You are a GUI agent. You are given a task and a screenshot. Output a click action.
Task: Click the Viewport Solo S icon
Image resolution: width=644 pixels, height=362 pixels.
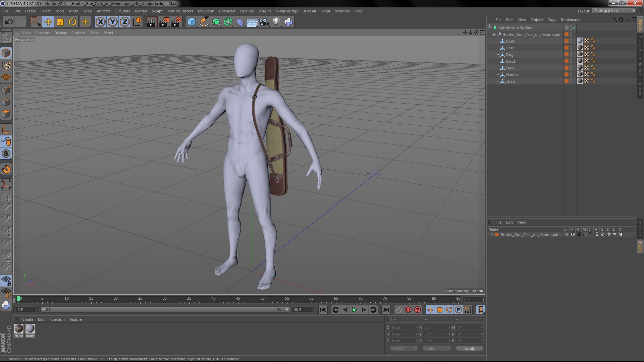pos(6,154)
